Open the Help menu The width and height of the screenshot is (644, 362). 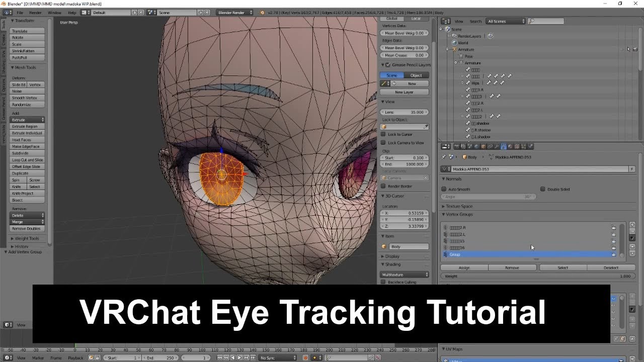72,12
